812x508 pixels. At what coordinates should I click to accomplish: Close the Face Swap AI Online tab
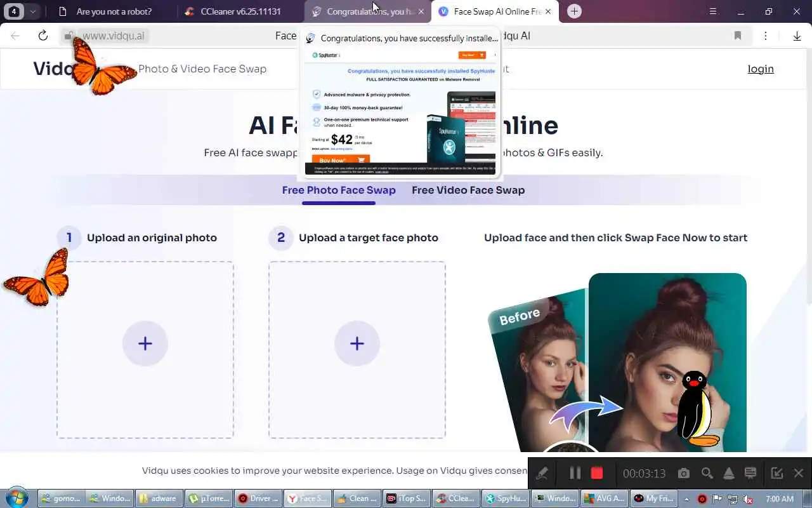[548, 11]
